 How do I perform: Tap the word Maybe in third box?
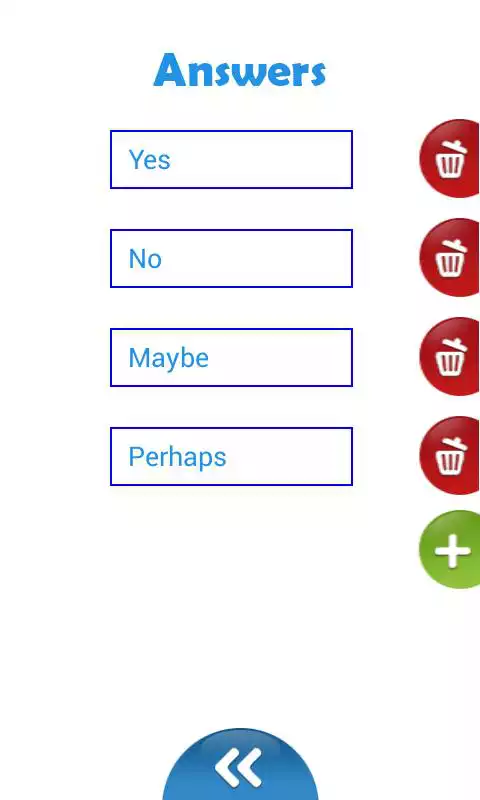(168, 358)
